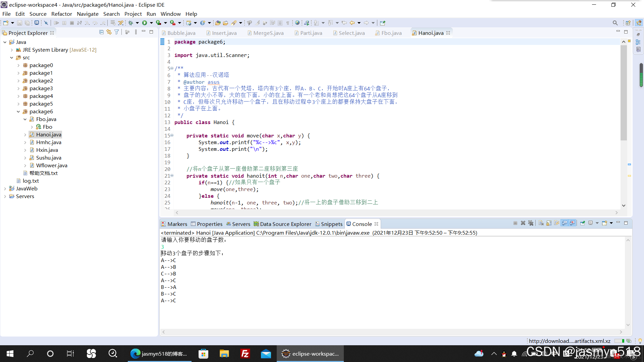Open the Navigate menu
This screenshot has width=644, height=362.
(x=88, y=14)
